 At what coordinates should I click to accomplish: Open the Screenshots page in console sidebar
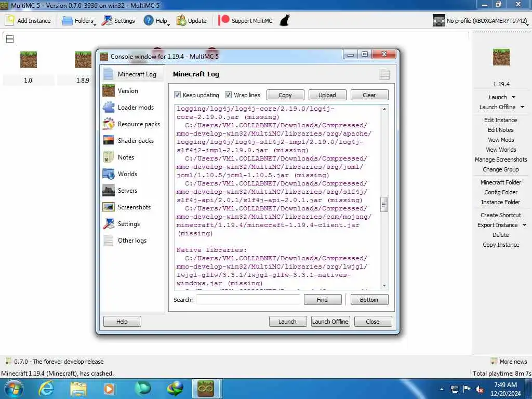132,207
